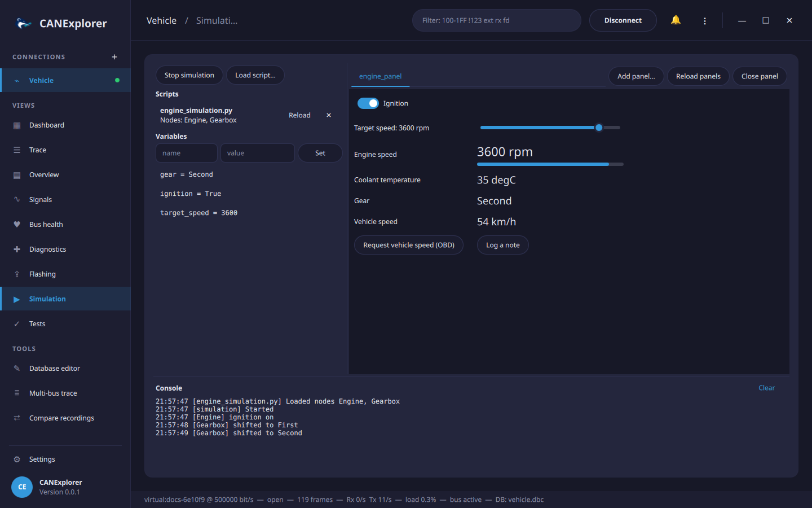This screenshot has width=812, height=508.
Task: Select the Vehicle connection
Action: tap(65, 80)
